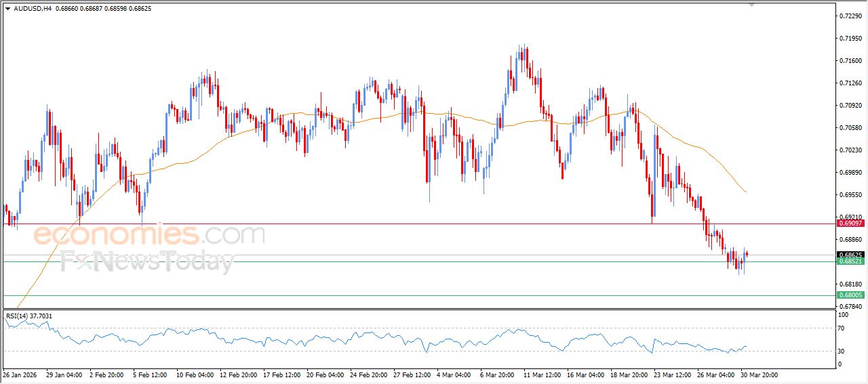The width and height of the screenshot is (868, 384).
Task: Click the 0.72290 price axis label
Action: (850, 16)
